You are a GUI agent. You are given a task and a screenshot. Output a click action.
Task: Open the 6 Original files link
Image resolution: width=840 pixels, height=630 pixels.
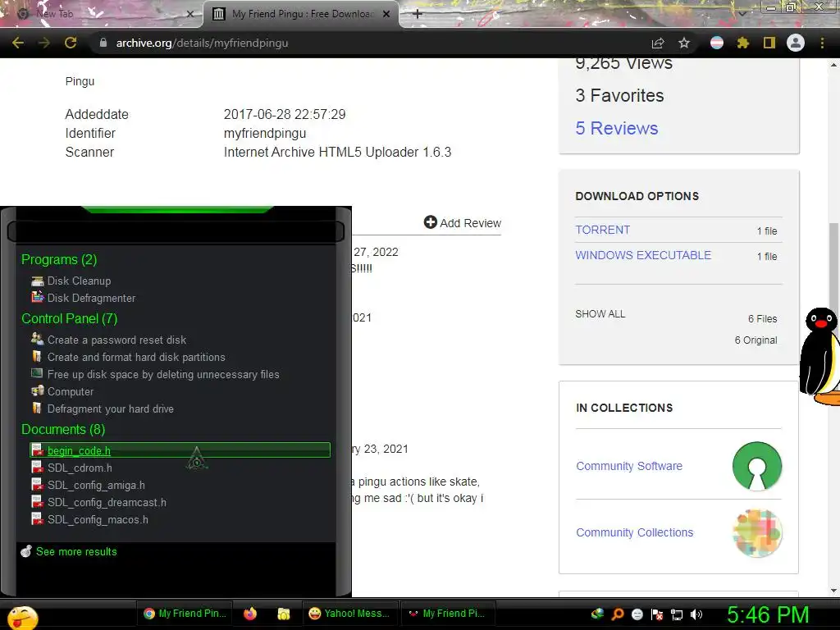(x=756, y=340)
